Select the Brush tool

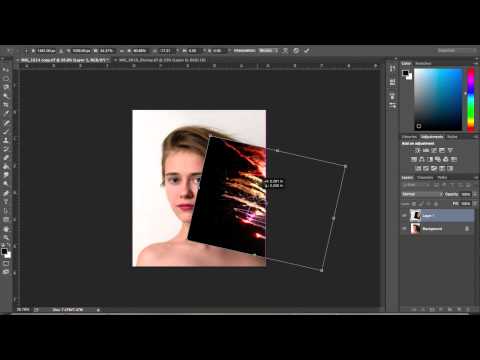pyautogui.click(x=6, y=131)
